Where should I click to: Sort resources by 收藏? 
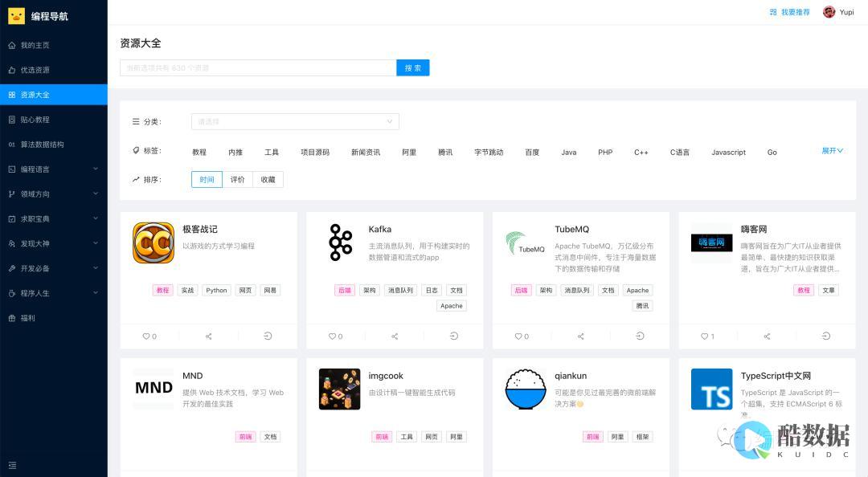coord(268,180)
